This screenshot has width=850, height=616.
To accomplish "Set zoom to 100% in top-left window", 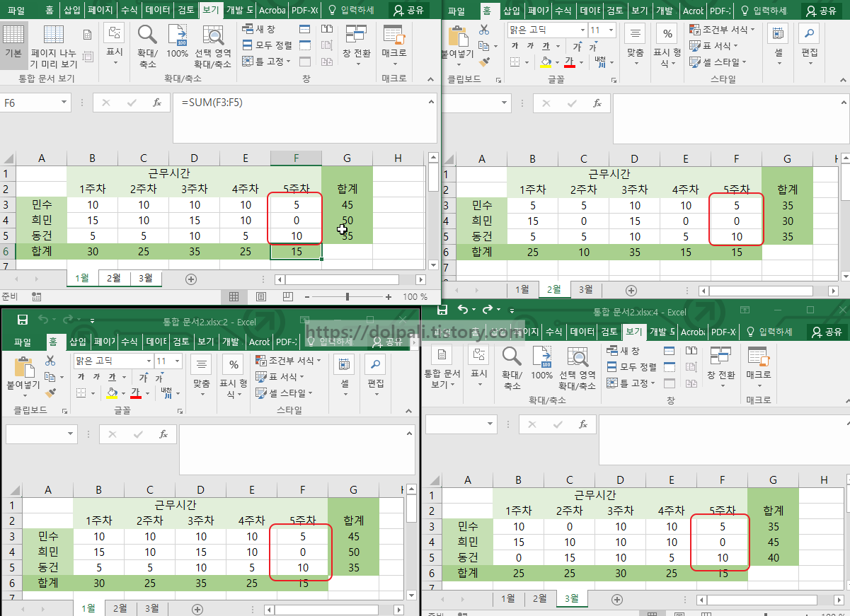I will coord(177,41).
